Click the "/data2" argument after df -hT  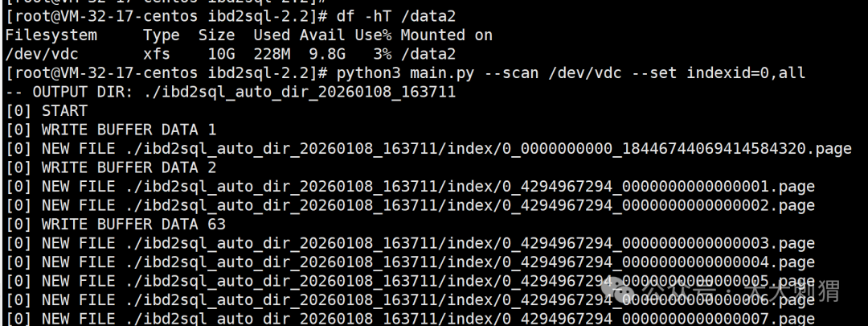click(x=428, y=17)
